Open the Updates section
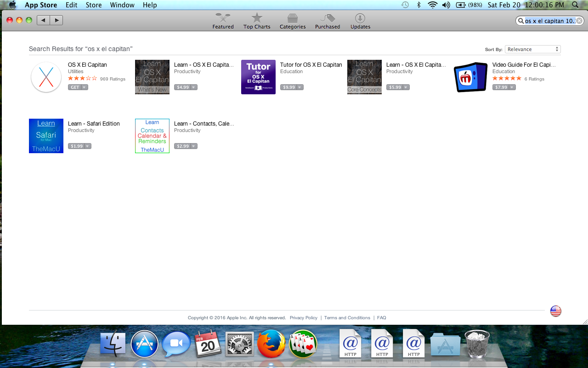Screen dimensions: 588x368 (x=360, y=21)
